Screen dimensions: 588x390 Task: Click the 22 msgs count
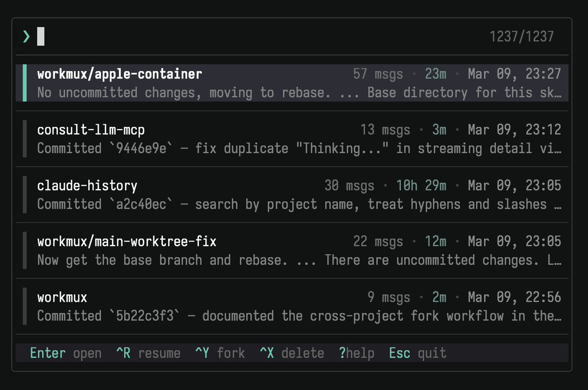coord(378,242)
